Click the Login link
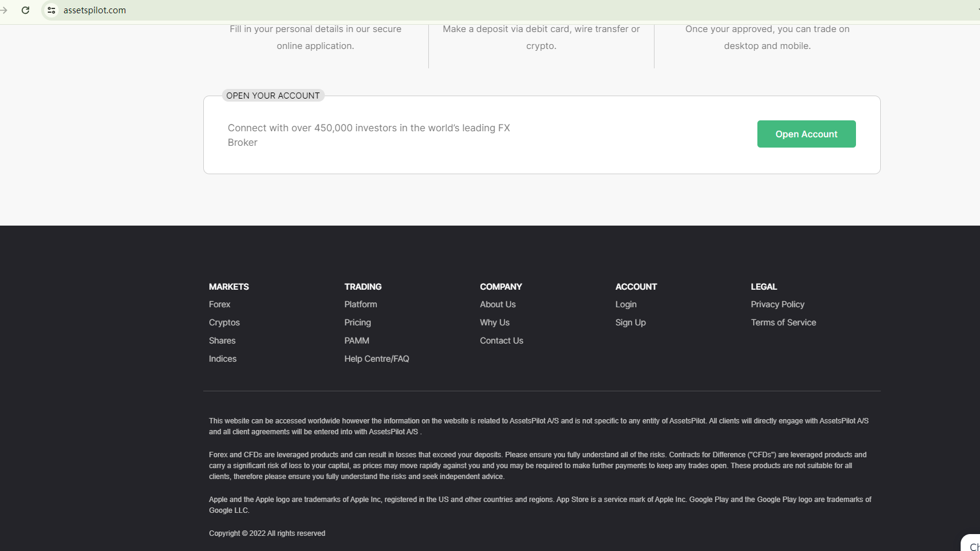This screenshot has width=980, height=551. pyautogui.click(x=626, y=304)
